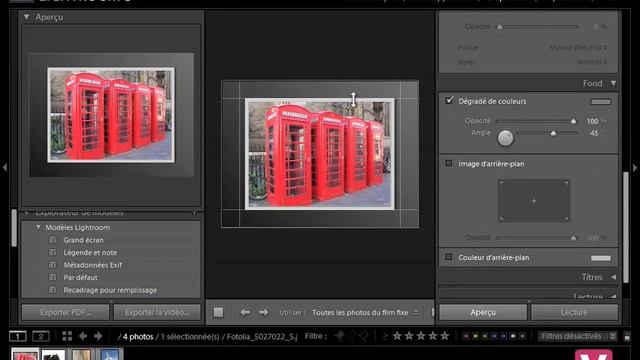640x360 pixels.
Task: Click the Opacité value field 100
Action: (x=593, y=121)
